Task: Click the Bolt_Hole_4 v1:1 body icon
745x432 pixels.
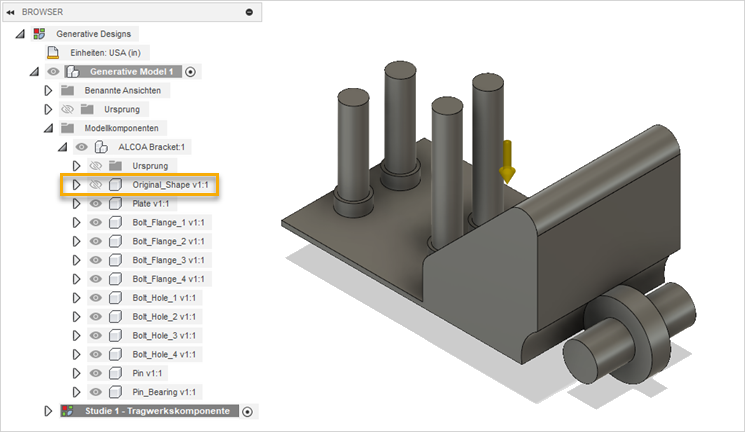Action: [x=115, y=355]
